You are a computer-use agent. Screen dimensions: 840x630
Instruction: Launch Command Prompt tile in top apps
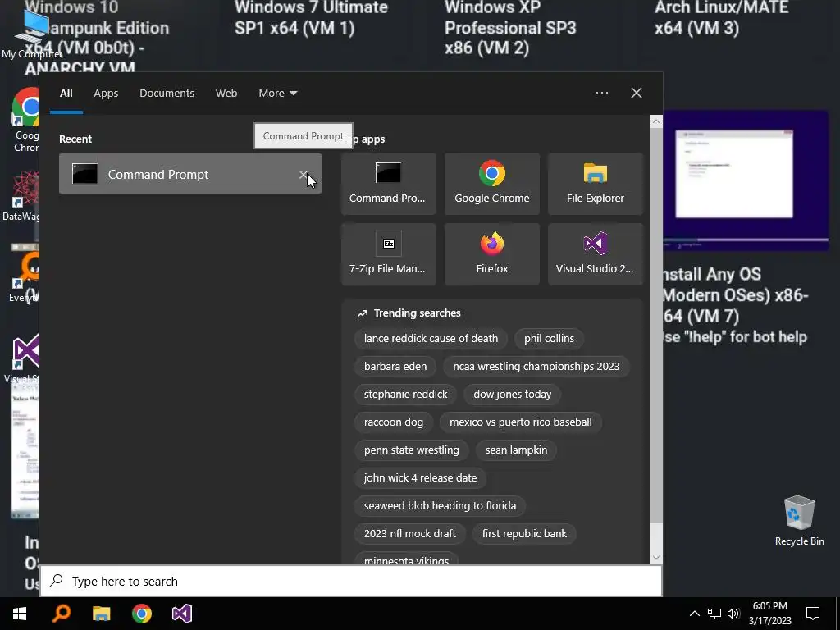pyautogui.click(x=388, y=184)
